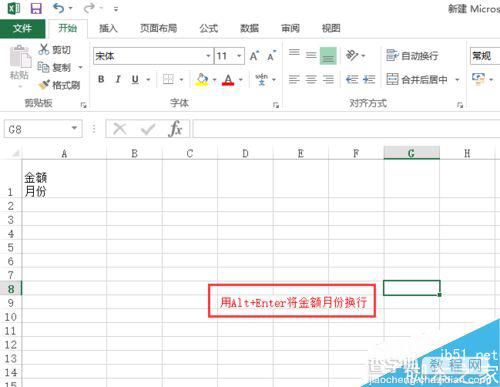Click the 粘贴 paste button
This screenshot has height=387, width=500.
19,63
